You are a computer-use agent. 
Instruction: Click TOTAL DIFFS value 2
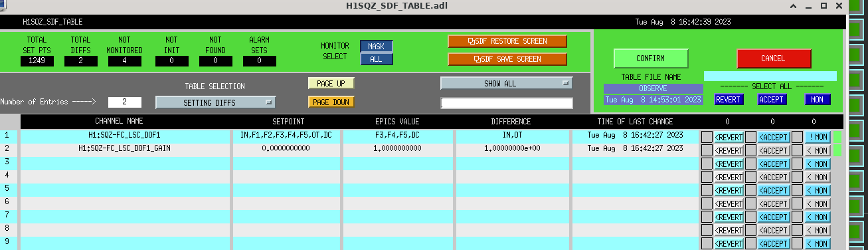click(80, 61)
